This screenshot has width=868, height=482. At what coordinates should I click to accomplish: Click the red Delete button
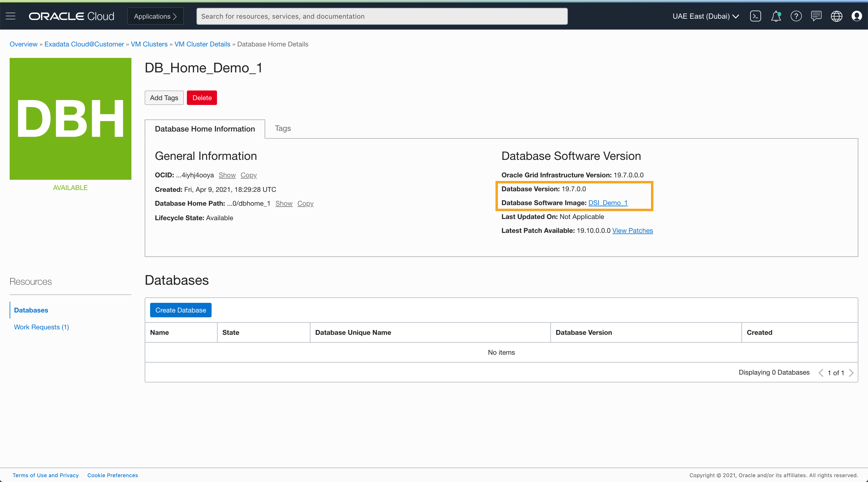[x=202, y=98]
